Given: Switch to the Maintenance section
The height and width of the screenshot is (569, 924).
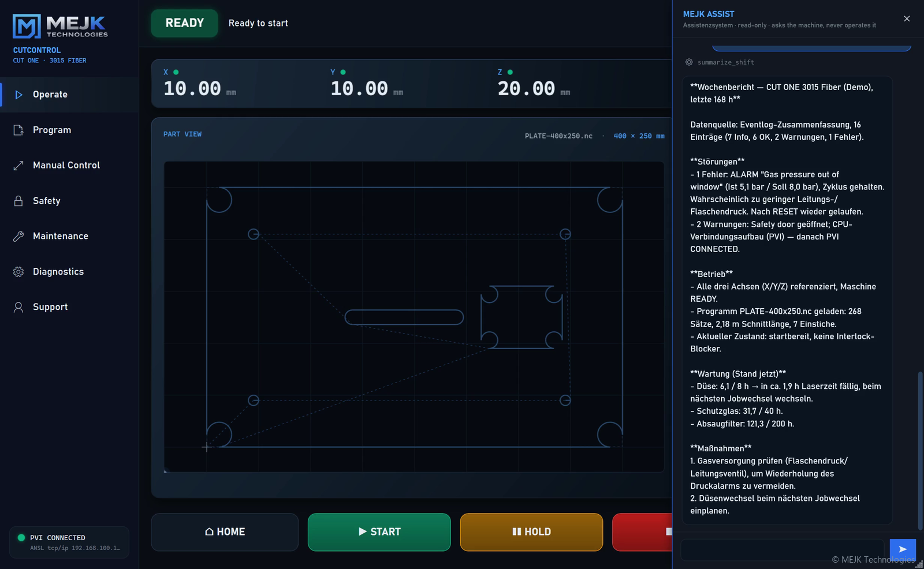Looking at the screenshot, I should (69, 236).
